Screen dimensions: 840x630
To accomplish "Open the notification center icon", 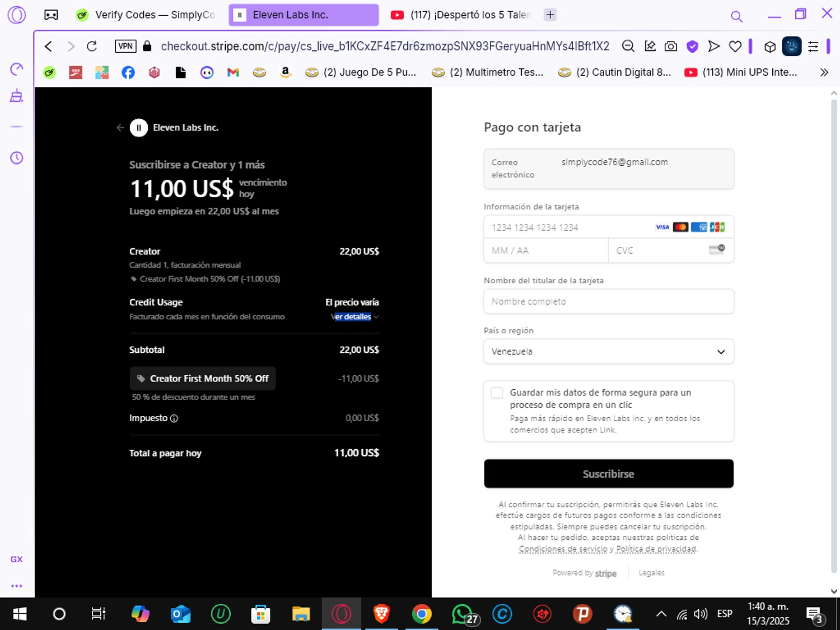I will point(815,614).
